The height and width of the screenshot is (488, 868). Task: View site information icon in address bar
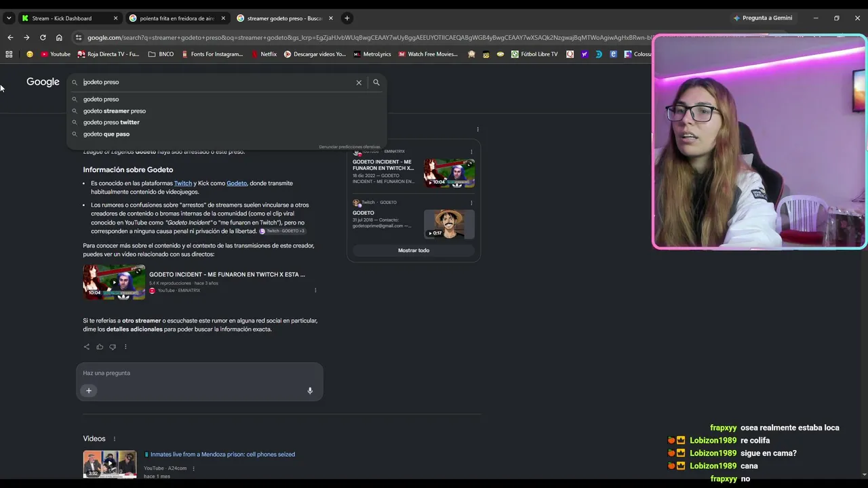pyautogui.click(x=79, y=38)
